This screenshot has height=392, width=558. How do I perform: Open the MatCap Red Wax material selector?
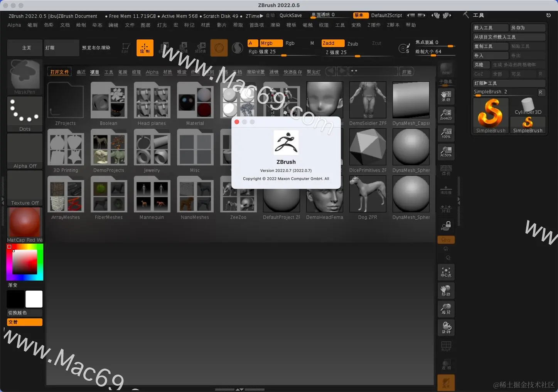[x=25, y=225]
